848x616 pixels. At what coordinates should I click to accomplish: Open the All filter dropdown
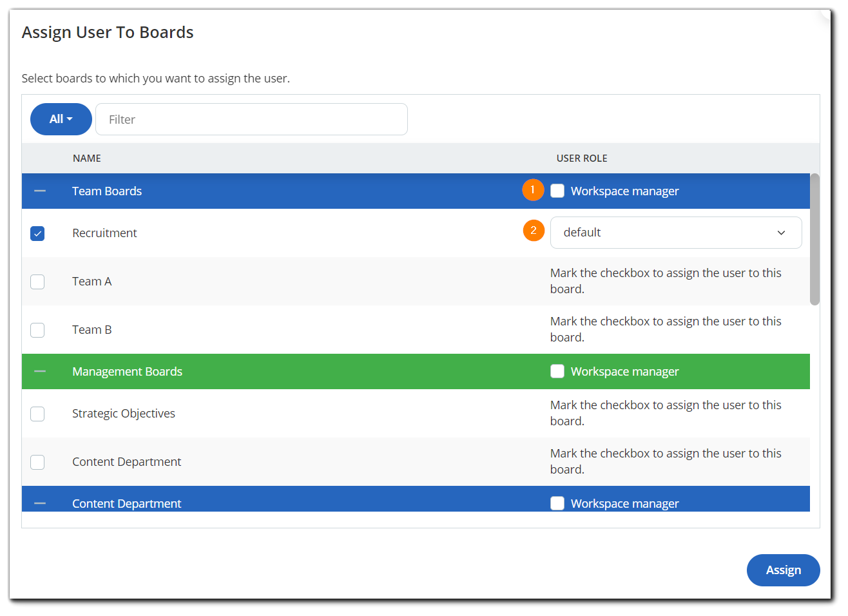(x=61, y=119)
